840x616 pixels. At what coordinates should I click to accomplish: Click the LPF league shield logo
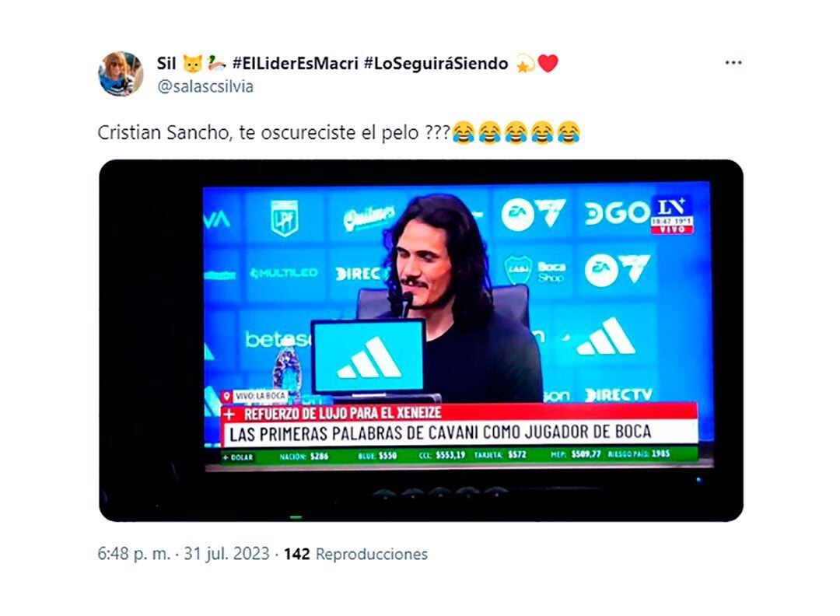(283, 218)
